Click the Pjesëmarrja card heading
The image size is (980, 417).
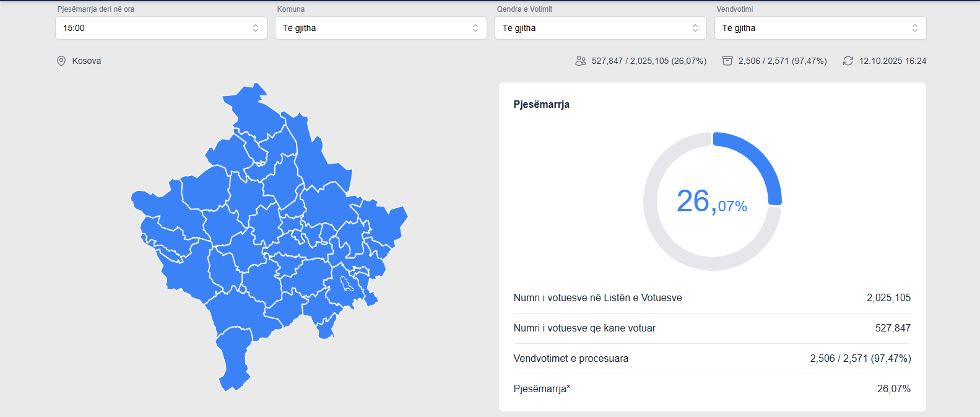click(541, 104)
